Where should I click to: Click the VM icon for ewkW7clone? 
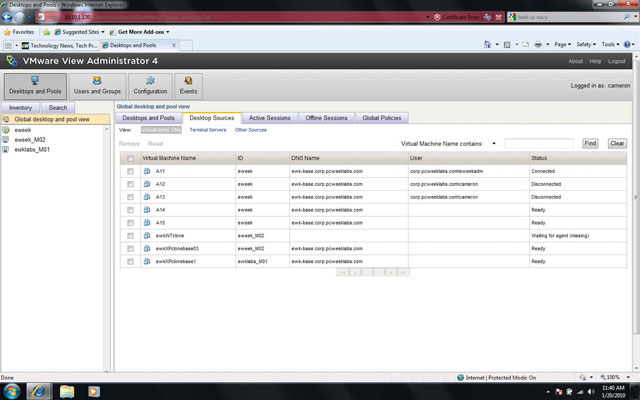coord(147,236)
